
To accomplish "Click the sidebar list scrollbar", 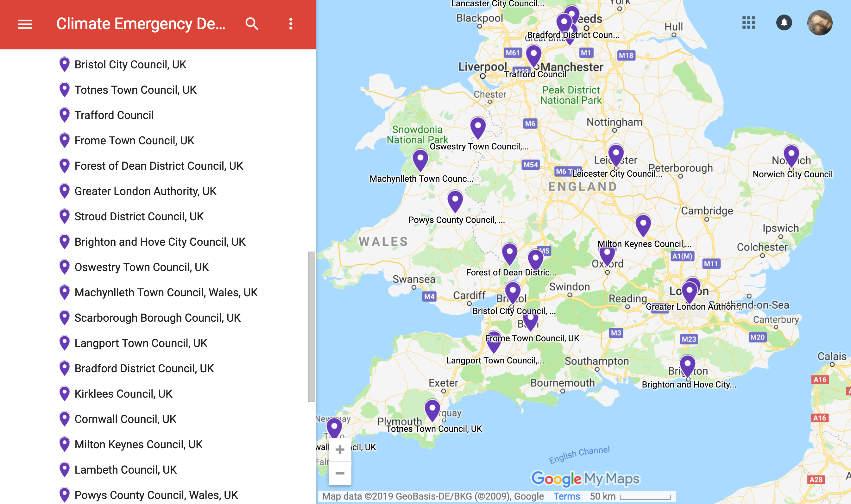I will tap(312, 327).
